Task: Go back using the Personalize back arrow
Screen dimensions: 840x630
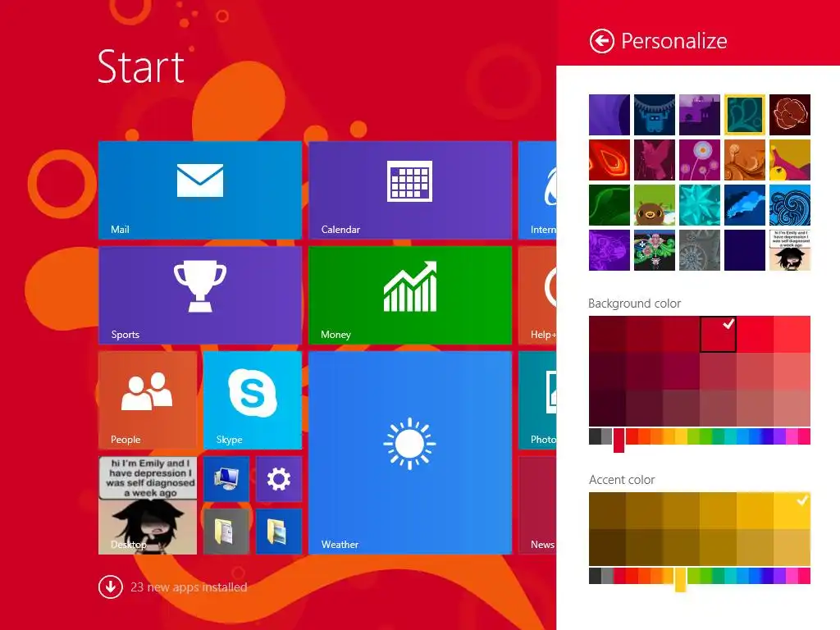Action: click(601, 41)
